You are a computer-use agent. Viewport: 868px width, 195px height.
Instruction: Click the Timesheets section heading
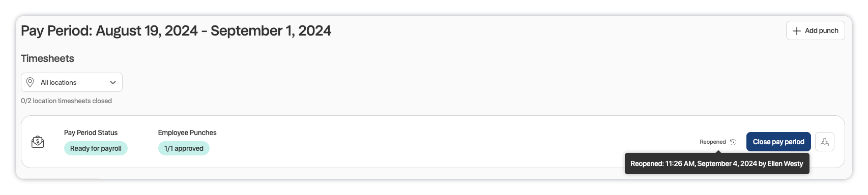(x=47, y=58)
